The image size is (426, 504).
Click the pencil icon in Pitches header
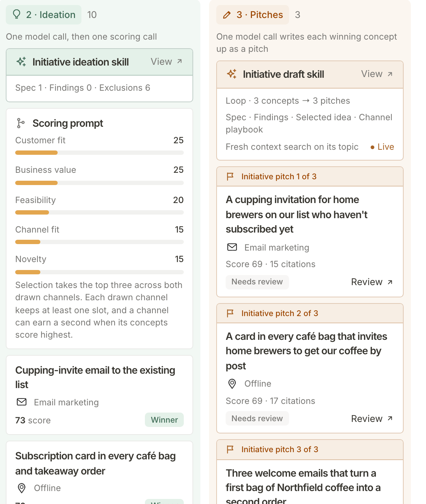227,15
